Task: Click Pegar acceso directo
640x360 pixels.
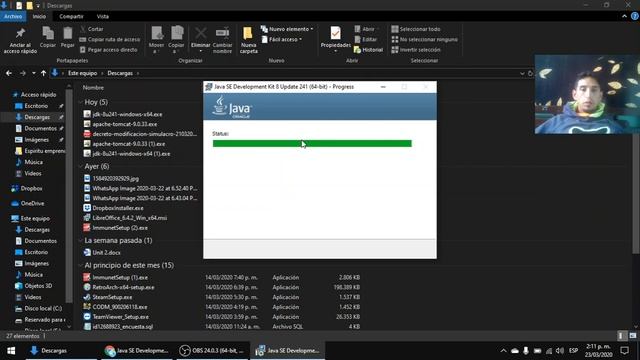Action: click(x=109, y=50)
